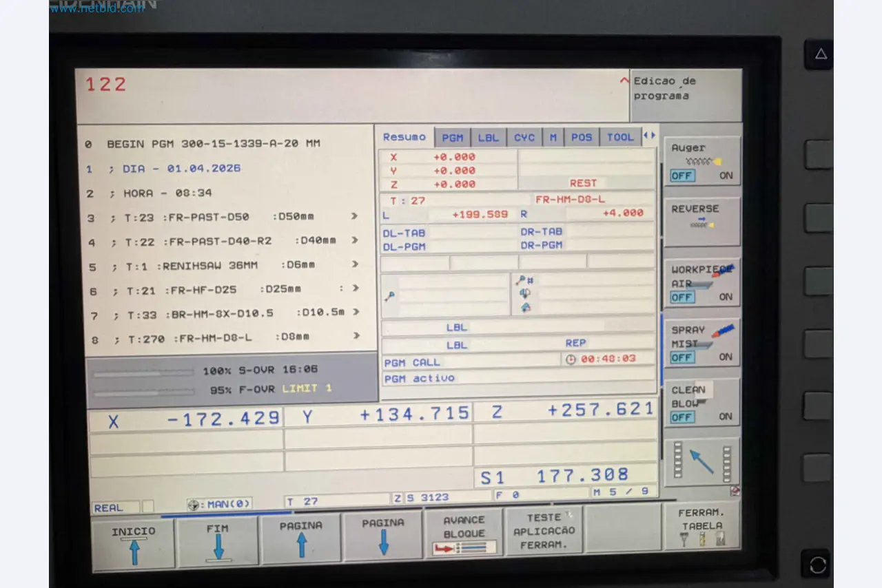Click the red number 122 in the header
Viewport: 882px width, 588px height.
(106, 85)
